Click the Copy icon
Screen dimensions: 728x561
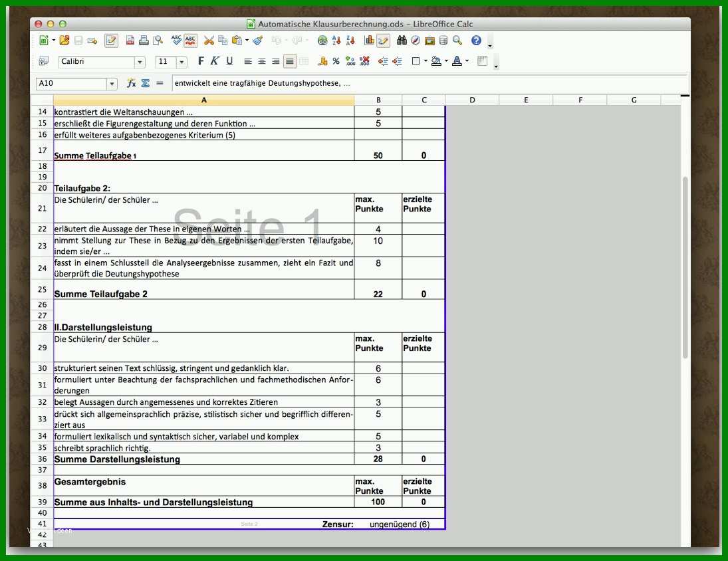tap(223, 41)
